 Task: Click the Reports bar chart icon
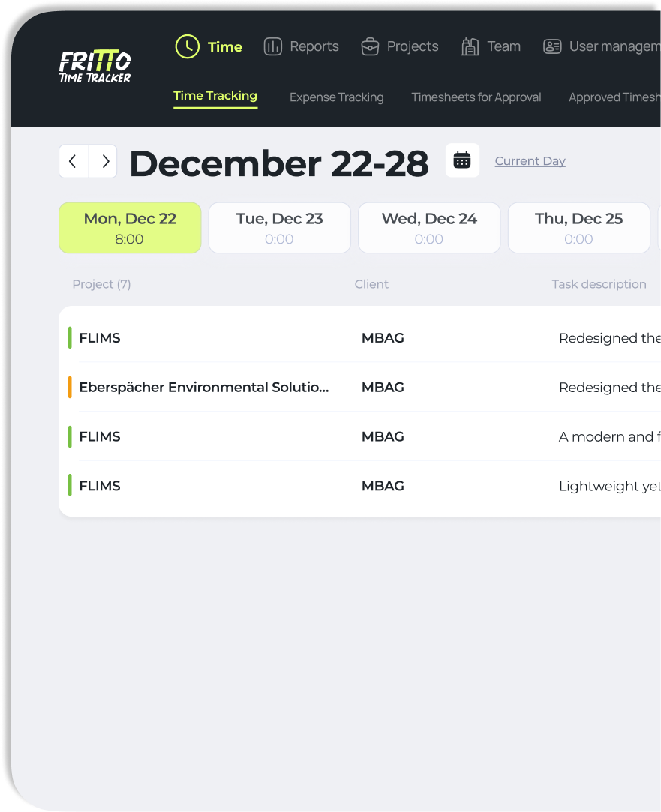(273, 46)
